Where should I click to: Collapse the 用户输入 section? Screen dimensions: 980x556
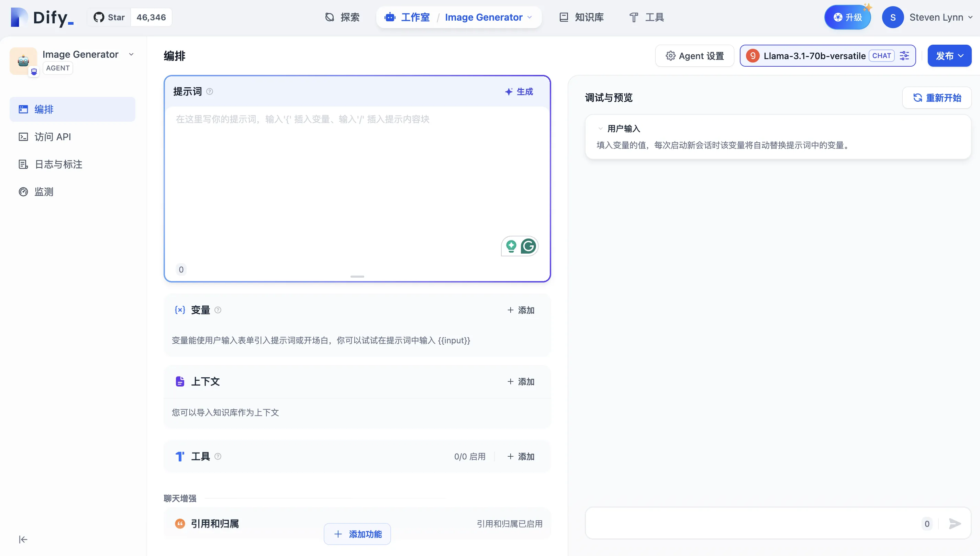[x=601, y=129]
